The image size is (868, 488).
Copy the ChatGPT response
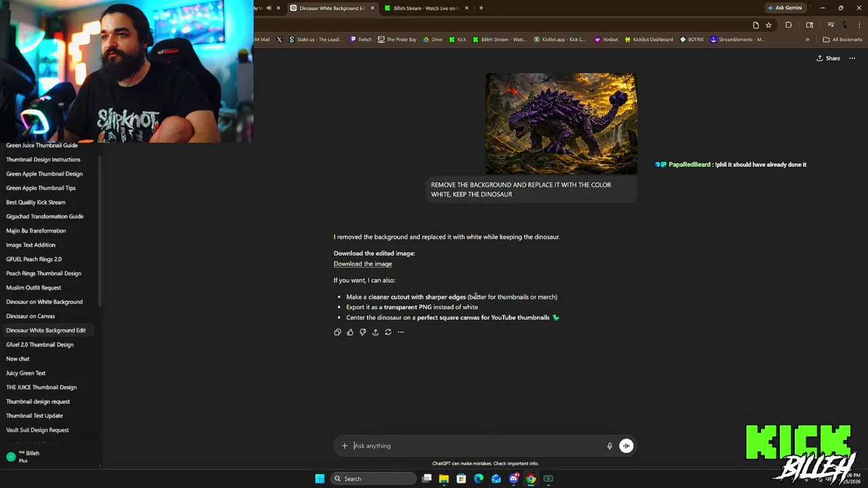(x=337, y=332)
